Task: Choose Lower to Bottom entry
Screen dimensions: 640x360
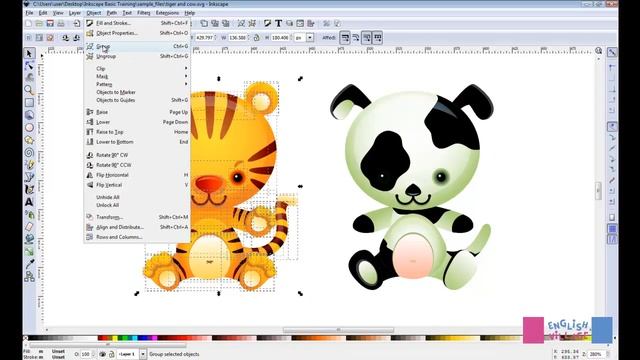Action: (137, 142)
